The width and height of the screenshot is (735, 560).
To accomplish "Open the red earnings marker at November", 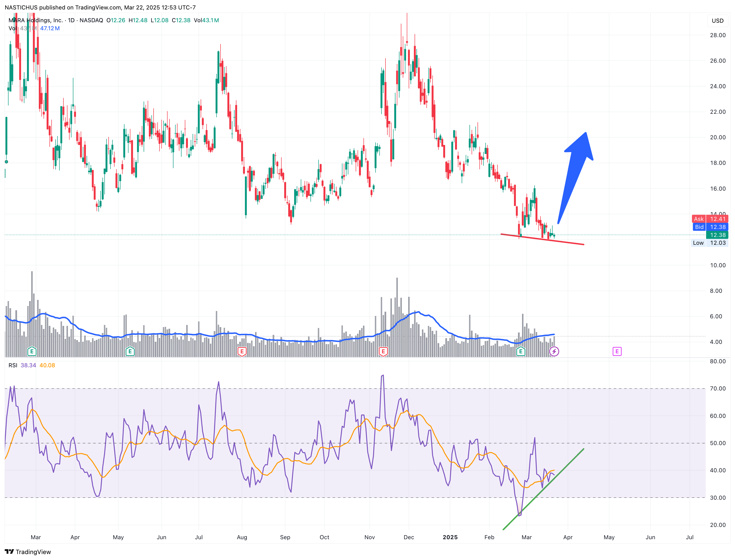I will [x=383, y=351].
